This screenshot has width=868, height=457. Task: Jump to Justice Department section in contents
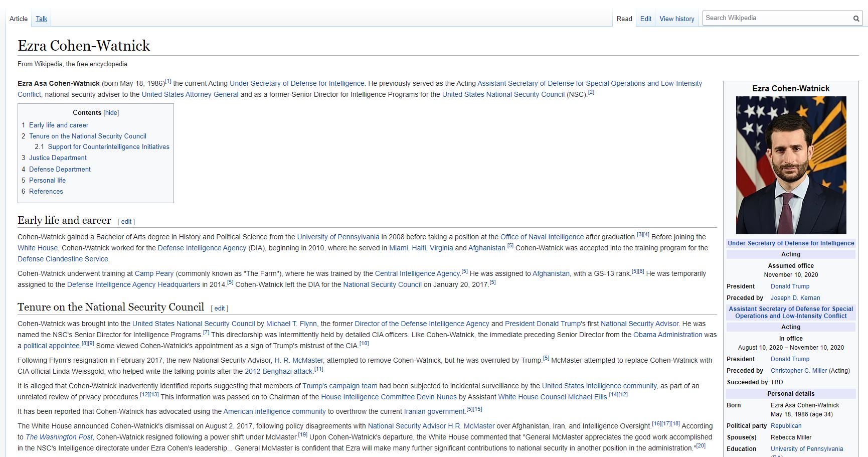point(58,158)
